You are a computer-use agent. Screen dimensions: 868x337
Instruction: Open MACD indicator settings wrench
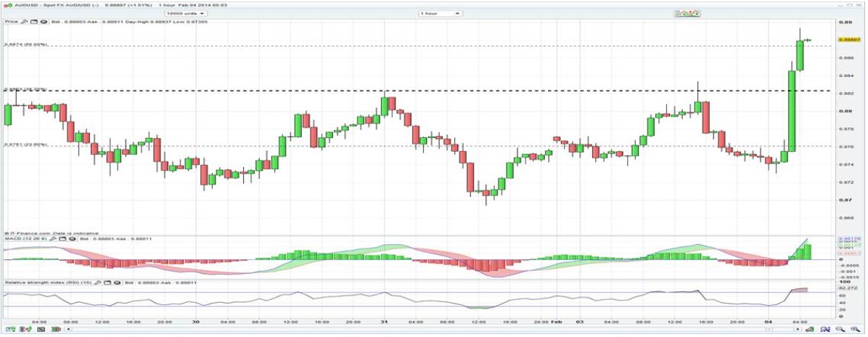coord(53,239)
